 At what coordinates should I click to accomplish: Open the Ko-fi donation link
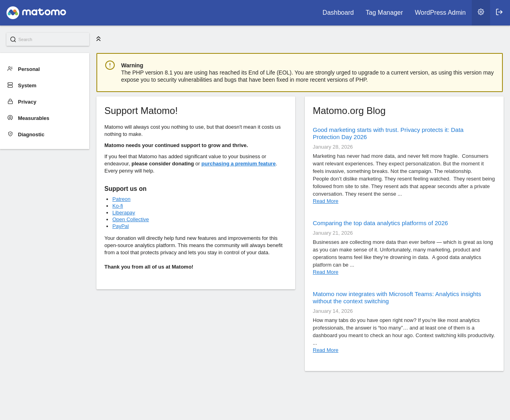pos(118,206)
